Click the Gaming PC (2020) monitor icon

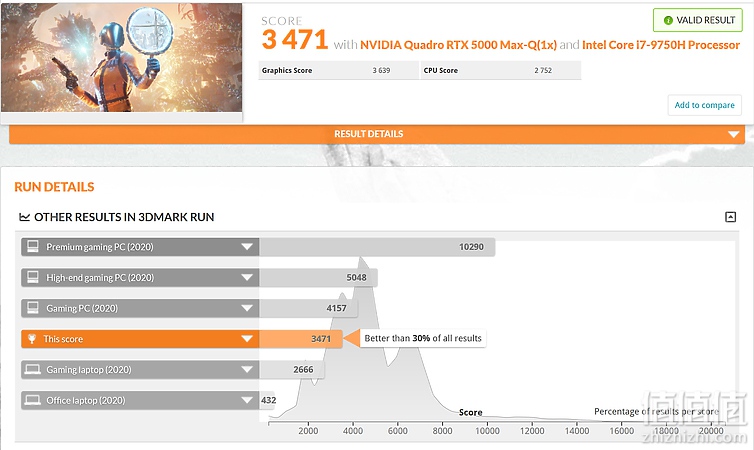(x=33, y=308)
